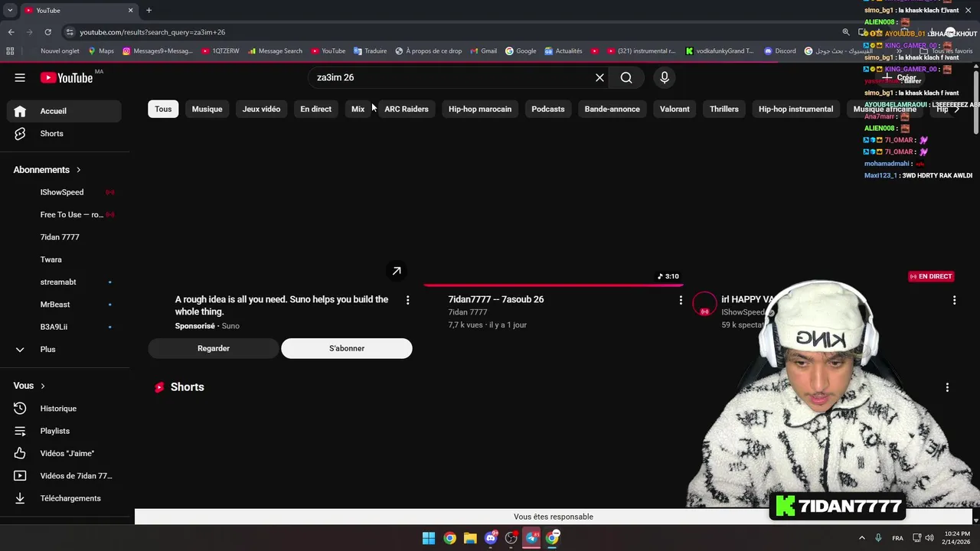Open more options for the Suno ad
The height and width of the screenshot is (551, 980).
407,301
